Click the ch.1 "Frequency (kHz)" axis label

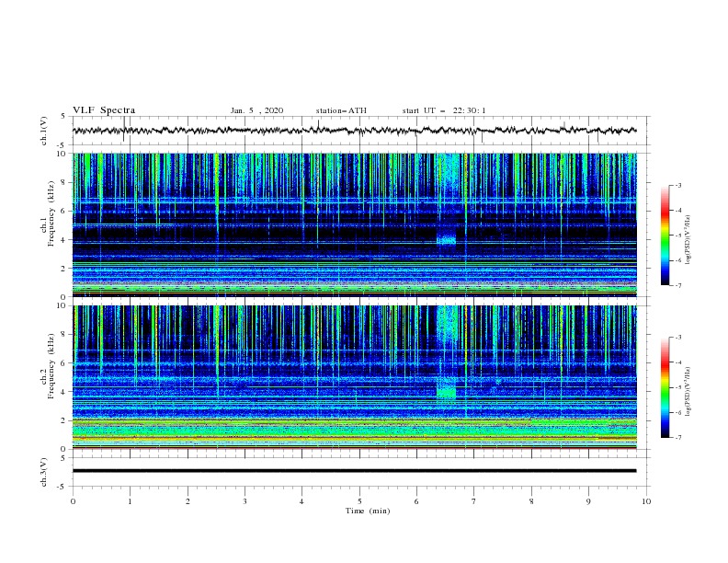click(51, 213)
